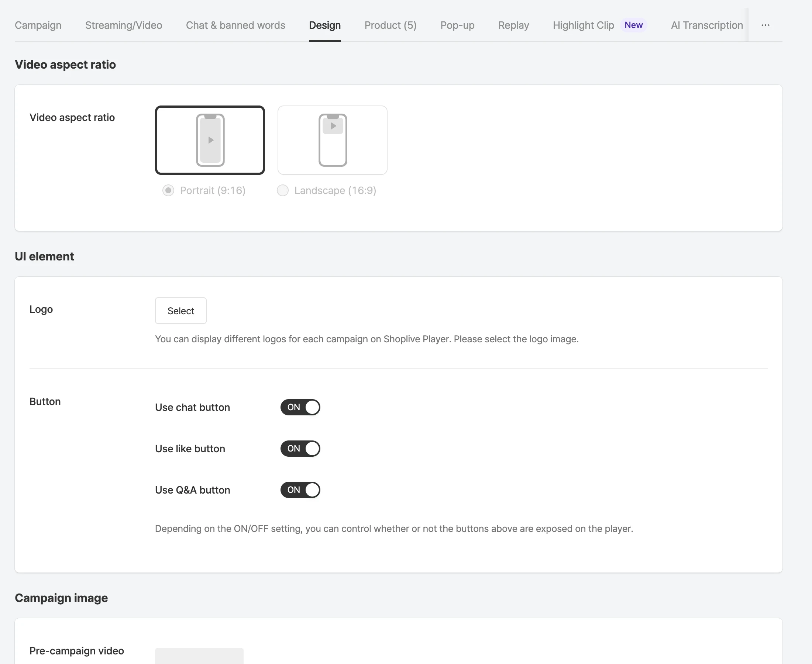
Task: Click the 'Pre-campaign video' label
Action: click(x=76, y=651)
